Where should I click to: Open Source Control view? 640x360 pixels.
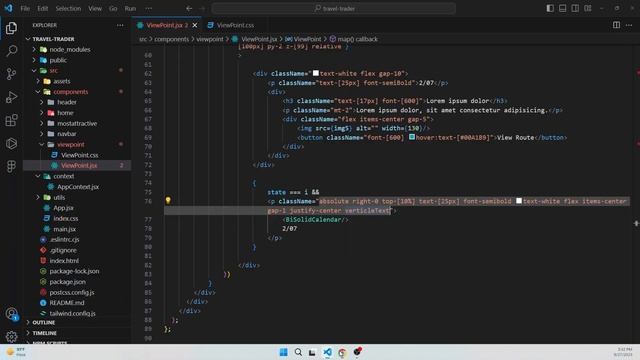tap(11, 74)
